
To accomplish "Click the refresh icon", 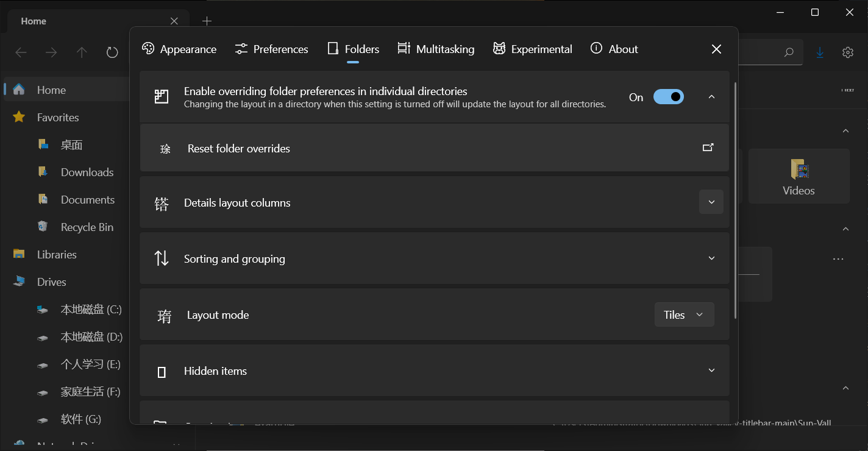I will pyautogui.click(x=112, y=52).
